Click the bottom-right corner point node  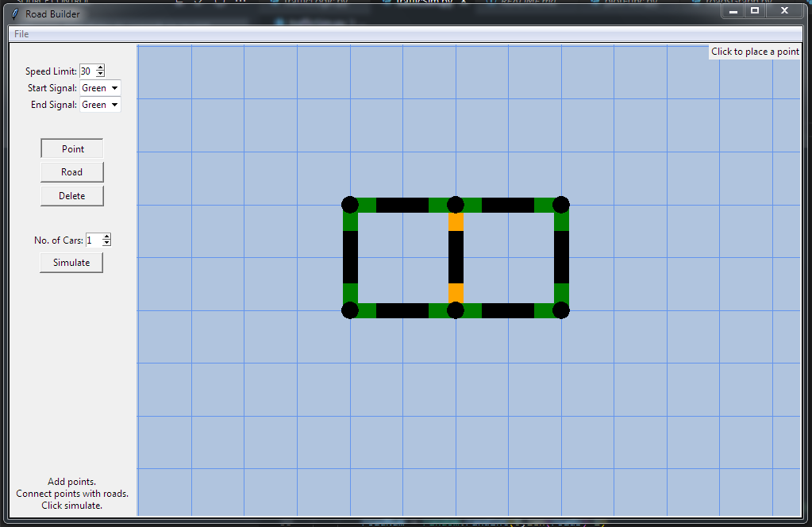[x=561, y=310]
